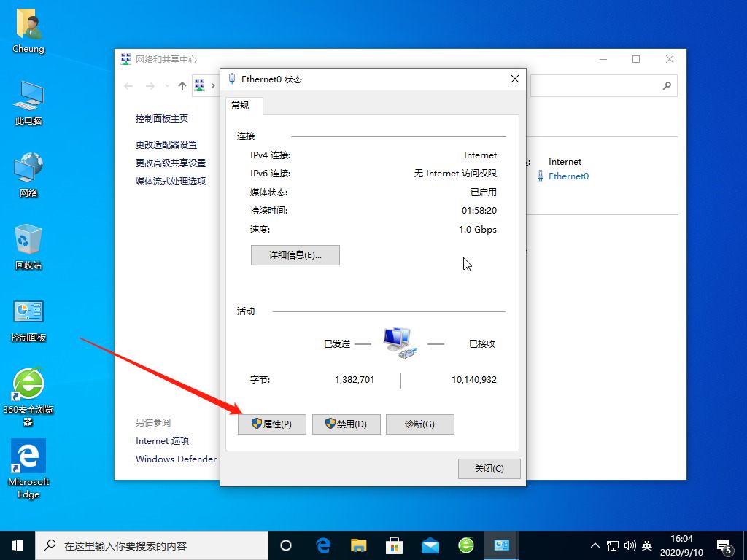Open File Explorer from the taskbar
This screenshot has width=747, height=560.
point(357,545)
